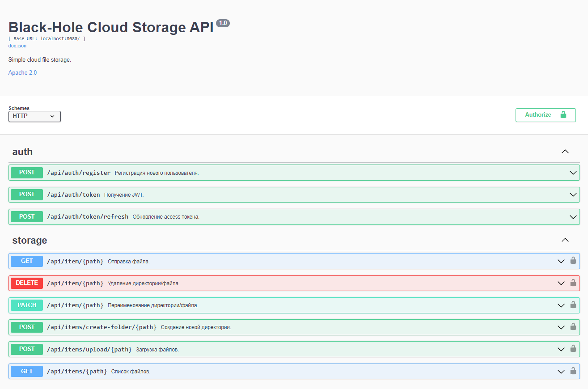588x389 pixels.
Task: Expand the token refresh endpoint chevron
Action: 573,217
